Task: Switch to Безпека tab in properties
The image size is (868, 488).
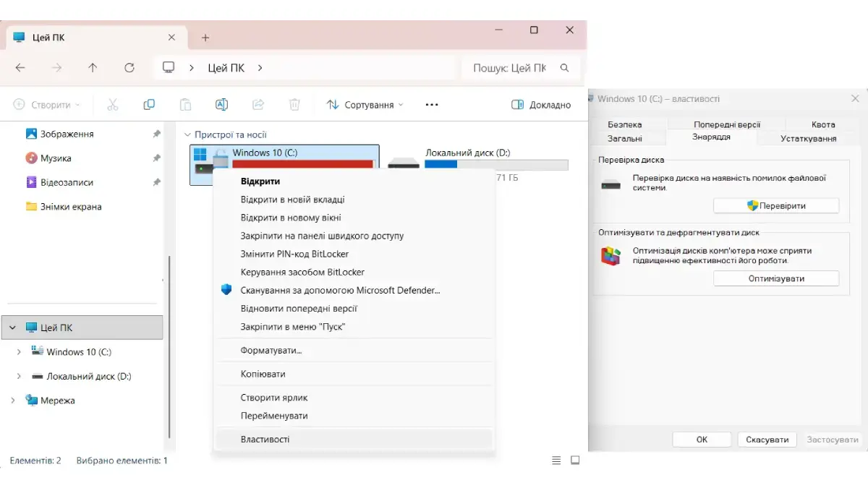Action: click(625, 124)
